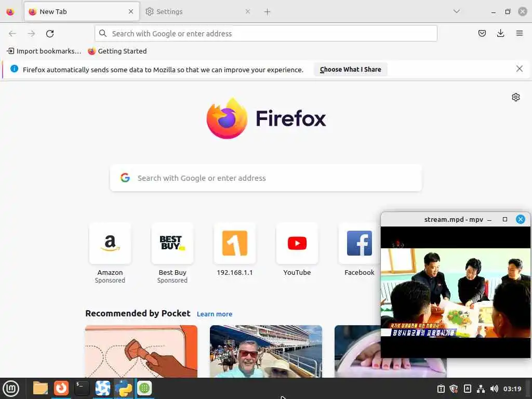Focus the address bar search field
This screenshot has height=399, width=532.
[265, 34]
